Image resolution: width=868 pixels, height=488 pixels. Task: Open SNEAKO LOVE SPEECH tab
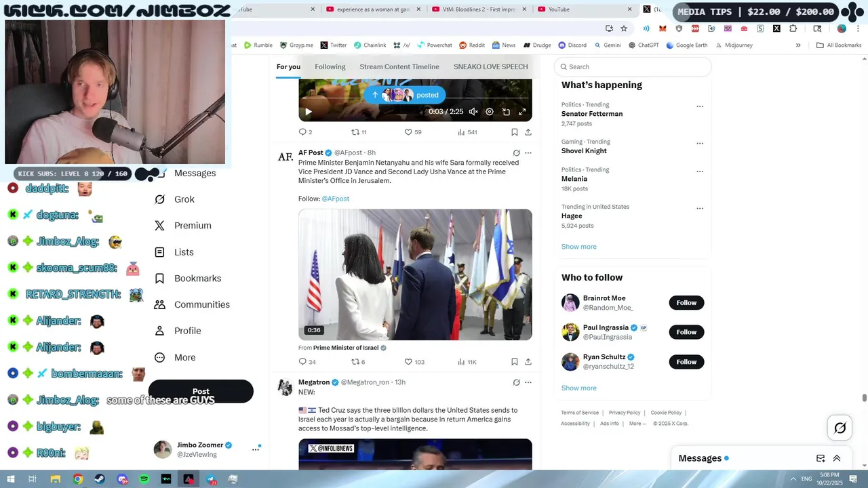click(x=490, y=66)
